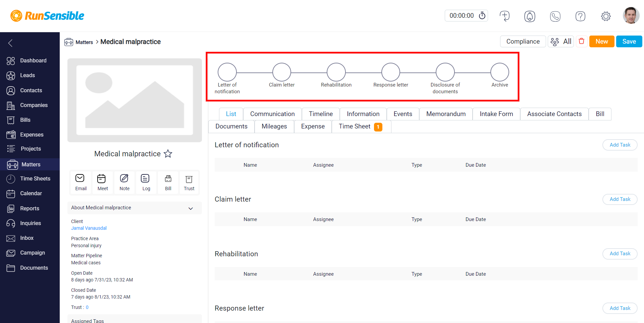Add Task under Claim letter

point(620,199)
